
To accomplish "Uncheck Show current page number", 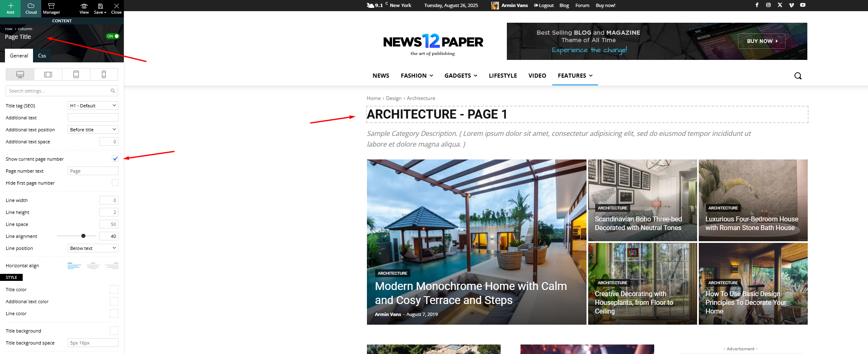I will pos(115,159).
